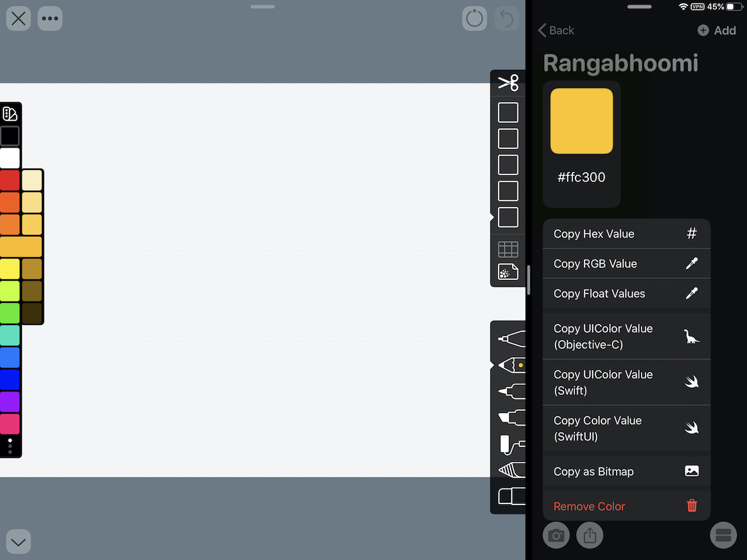Choose Copy Float Values
Image resolution: width=747 pixels, height=560 pixels.
point(627,294)
